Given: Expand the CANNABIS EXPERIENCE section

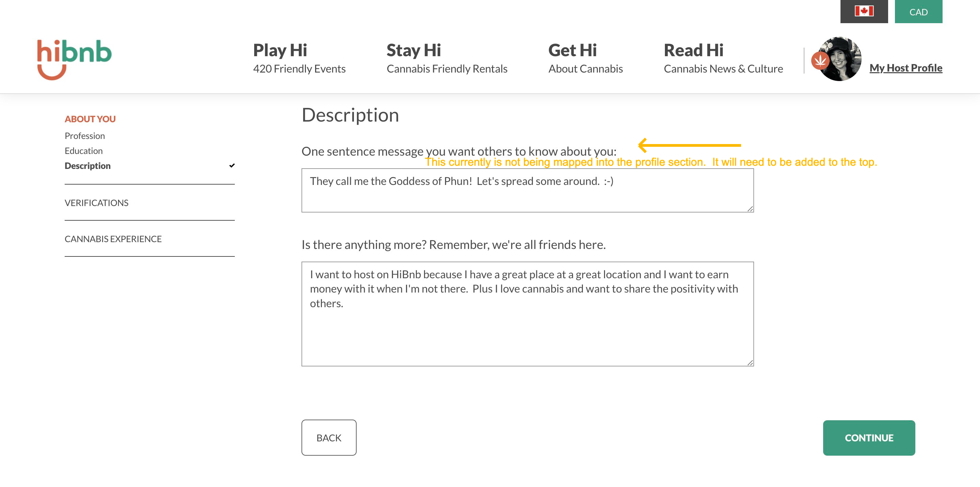Looking at the screenshot, I should [113, 239].
